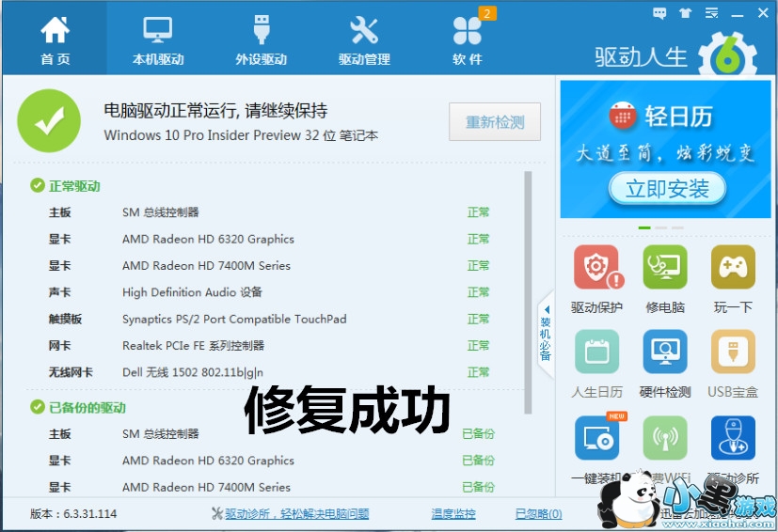The width and height of the screenshot is (778, 532).
Task: Select the first banner indicator dot
Action: (644, 227)
